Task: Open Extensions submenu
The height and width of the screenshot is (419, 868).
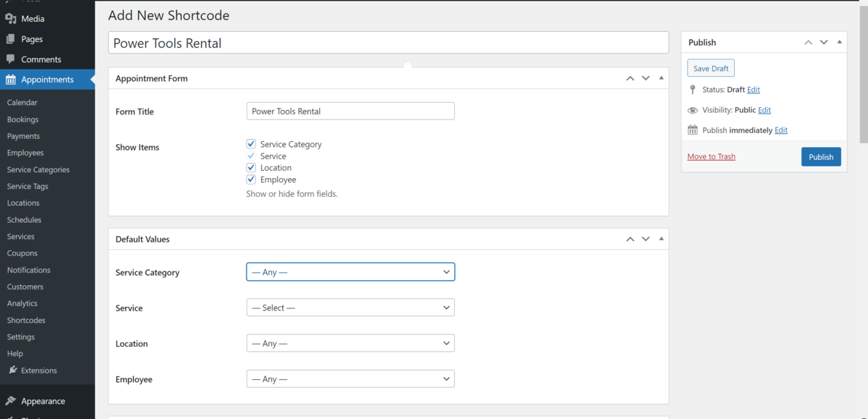Action: tap(39, 371)
